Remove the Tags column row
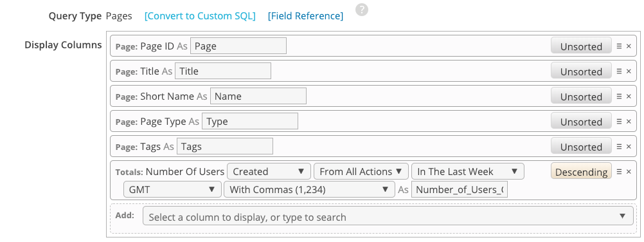The height and width of the screenshot is (242, 644). click(629, 147)
